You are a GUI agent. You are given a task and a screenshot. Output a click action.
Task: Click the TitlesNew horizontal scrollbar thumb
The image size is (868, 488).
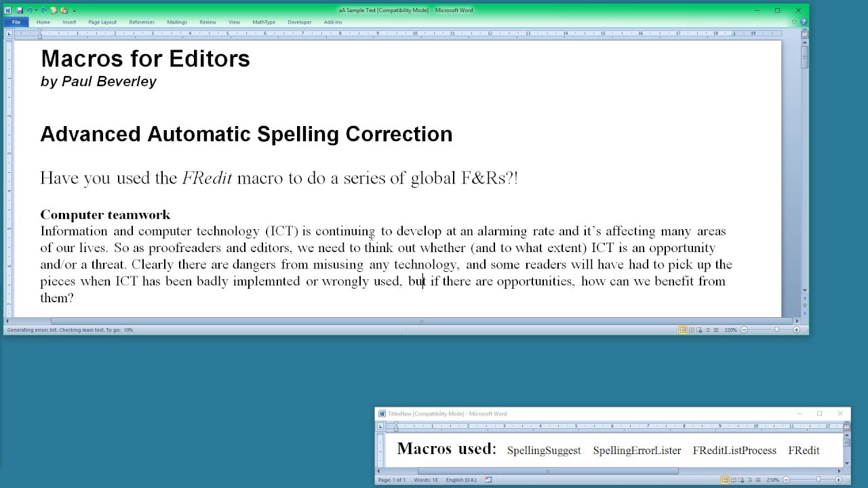[x=548, y=470]
